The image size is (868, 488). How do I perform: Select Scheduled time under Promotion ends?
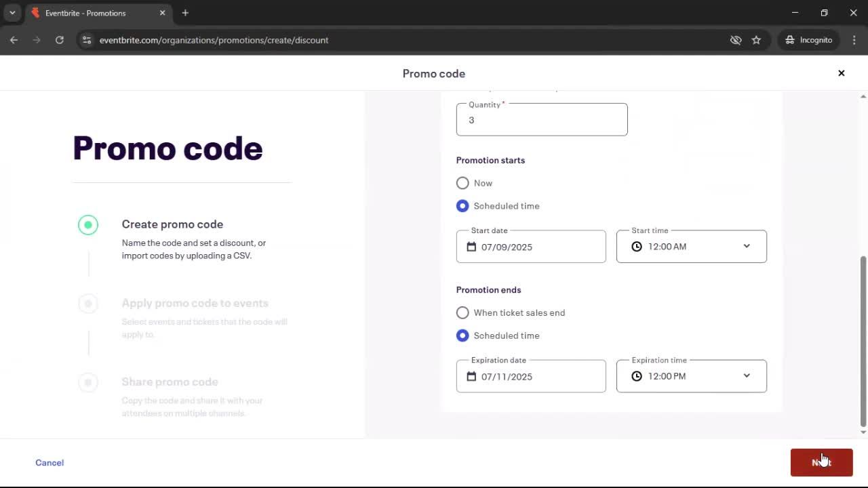coord(462,335)
